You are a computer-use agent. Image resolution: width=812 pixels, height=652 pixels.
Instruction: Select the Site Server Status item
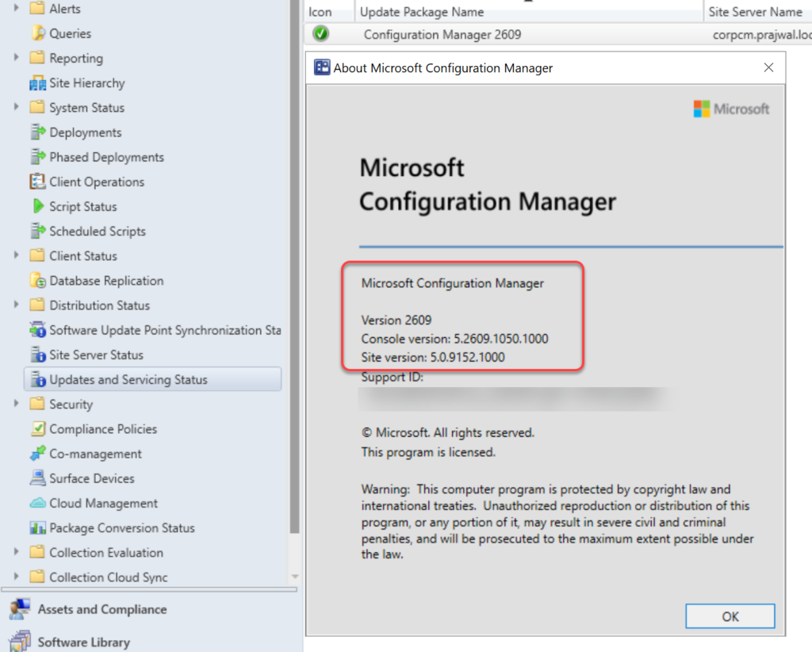click(96, 355)
